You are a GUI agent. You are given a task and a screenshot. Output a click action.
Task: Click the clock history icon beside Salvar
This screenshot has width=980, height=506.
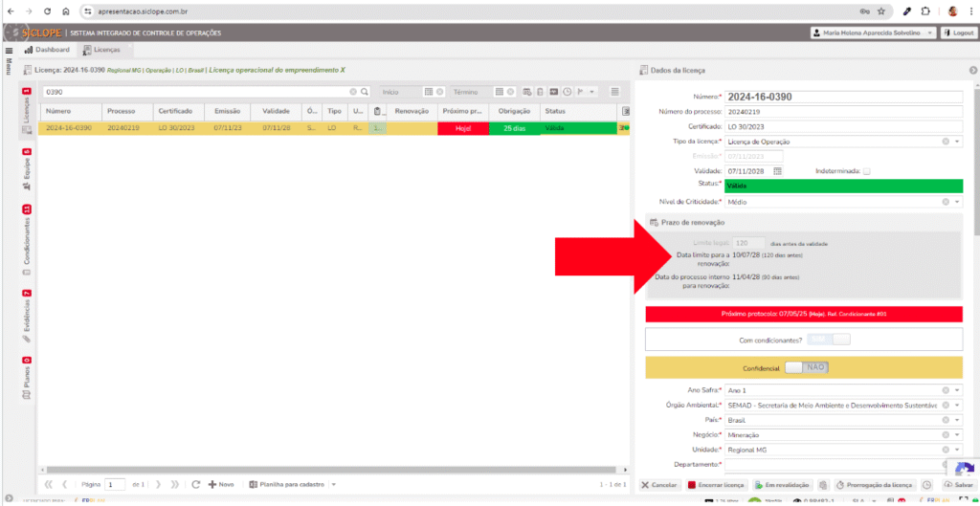pyautogui.click(x=926, y=485)
